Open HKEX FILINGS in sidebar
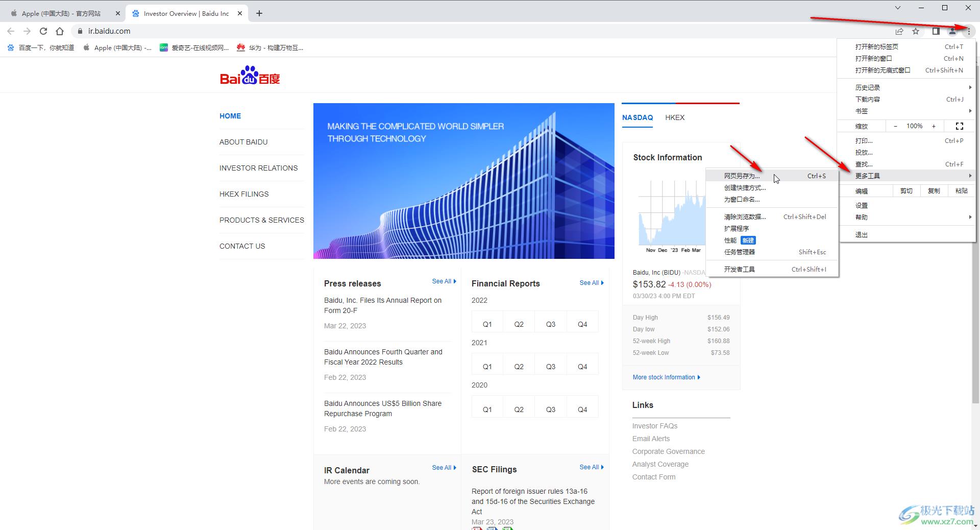Screen dimensions: 980x530 click(x=244, y=194)
